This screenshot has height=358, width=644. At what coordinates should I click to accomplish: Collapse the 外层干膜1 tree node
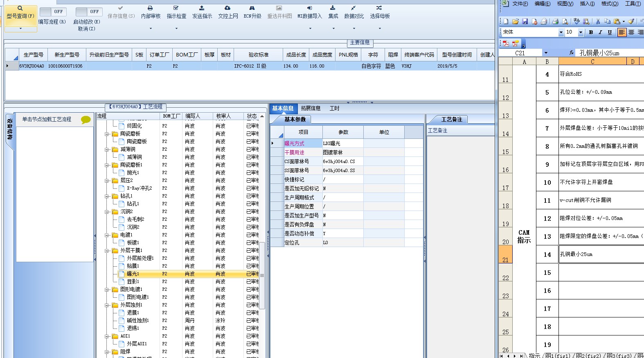(107, 251)
